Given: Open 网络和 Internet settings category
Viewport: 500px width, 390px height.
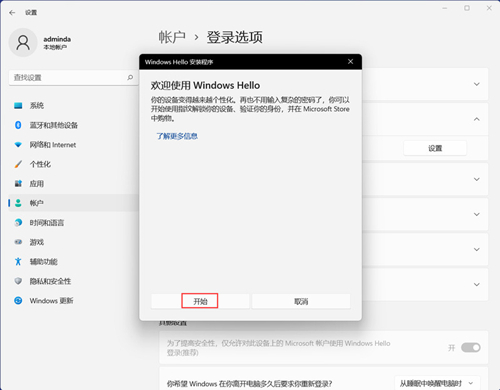Looking at the screenshot, I should pyautogui.click(x=73, y=145).
